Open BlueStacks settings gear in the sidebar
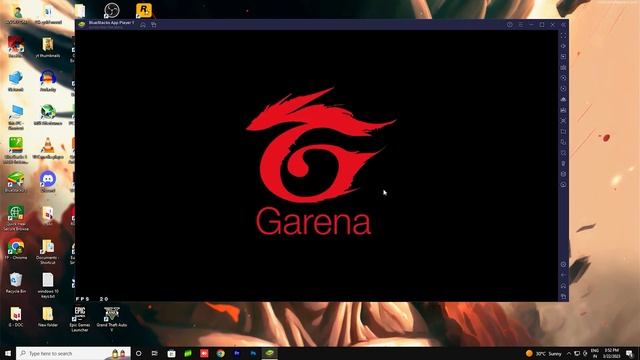Viewport: 640px width, 360px height. coord(563,264)
